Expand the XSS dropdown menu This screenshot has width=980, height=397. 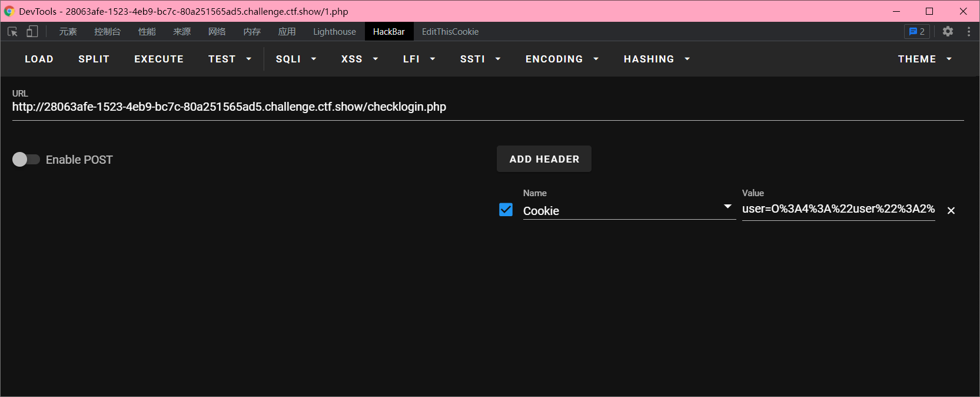(360, 59)
